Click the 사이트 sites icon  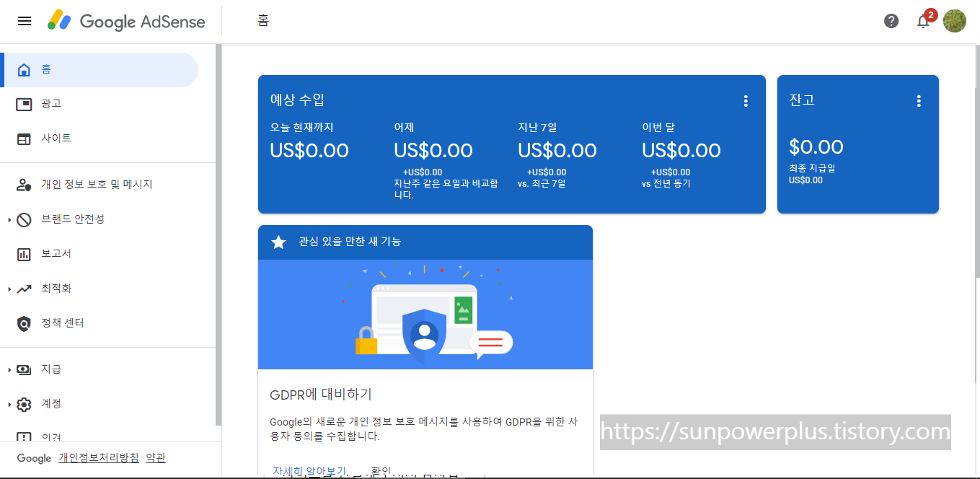pos(24,139)
